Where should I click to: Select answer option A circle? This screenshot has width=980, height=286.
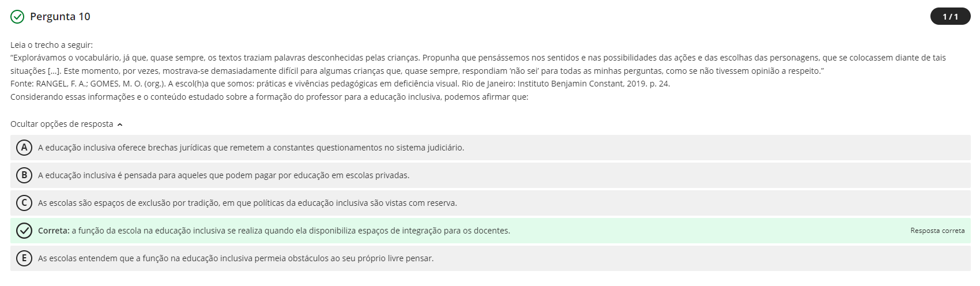coord(24,148)
